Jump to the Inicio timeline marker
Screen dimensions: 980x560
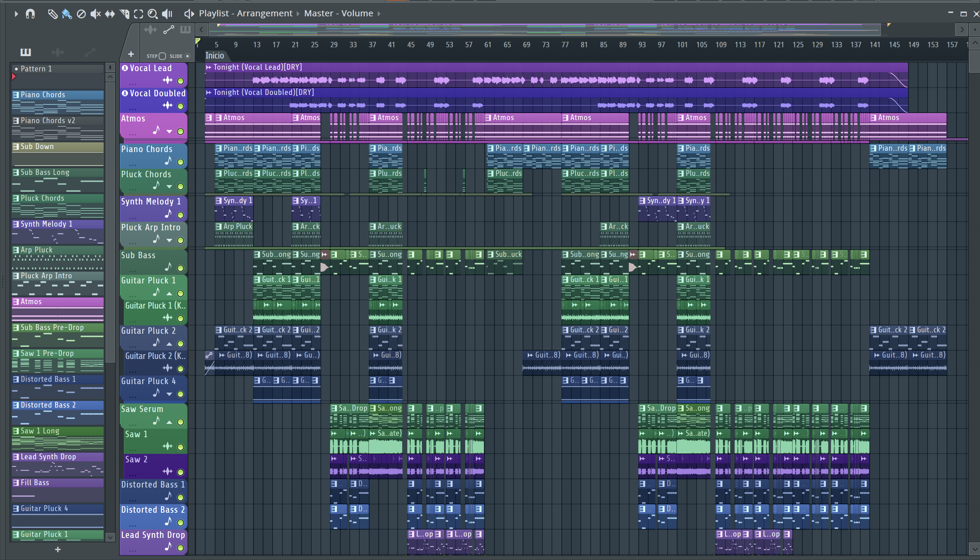[214, 56]
